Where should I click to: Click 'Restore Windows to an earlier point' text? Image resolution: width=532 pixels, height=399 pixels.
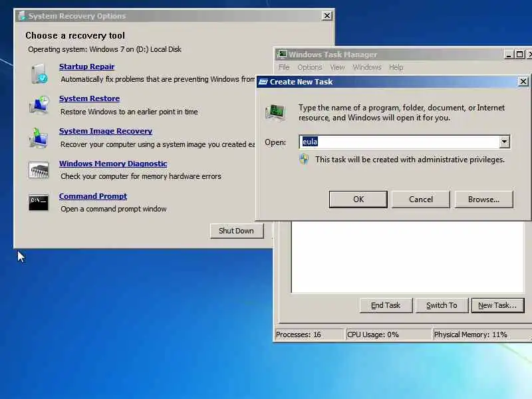click(x=129, y=112)
